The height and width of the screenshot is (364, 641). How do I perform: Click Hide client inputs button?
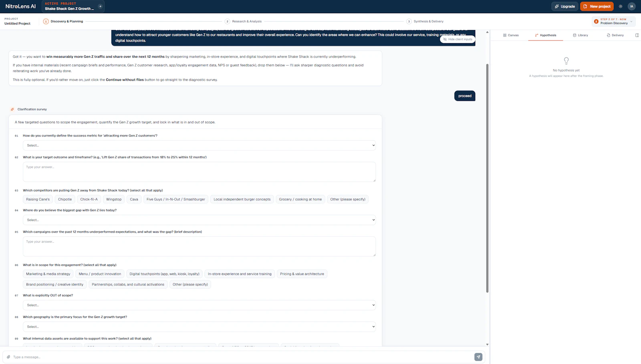pos(458,39)
